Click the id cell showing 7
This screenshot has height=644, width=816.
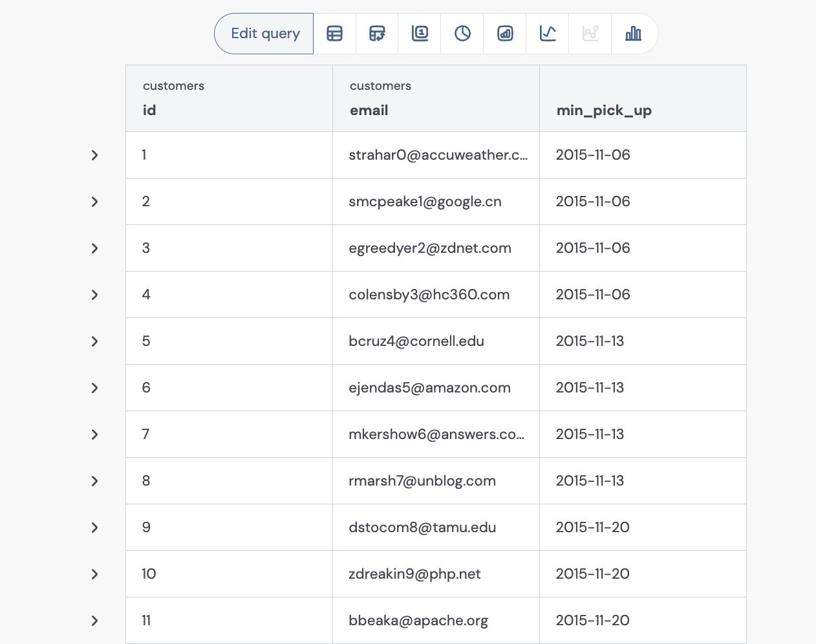coord(230,435)
